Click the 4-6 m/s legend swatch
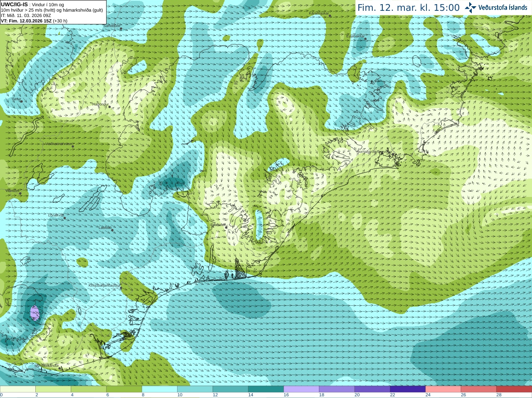Image resolution: width=532 pixels, height=398 pixels. (x=89, y=389)
